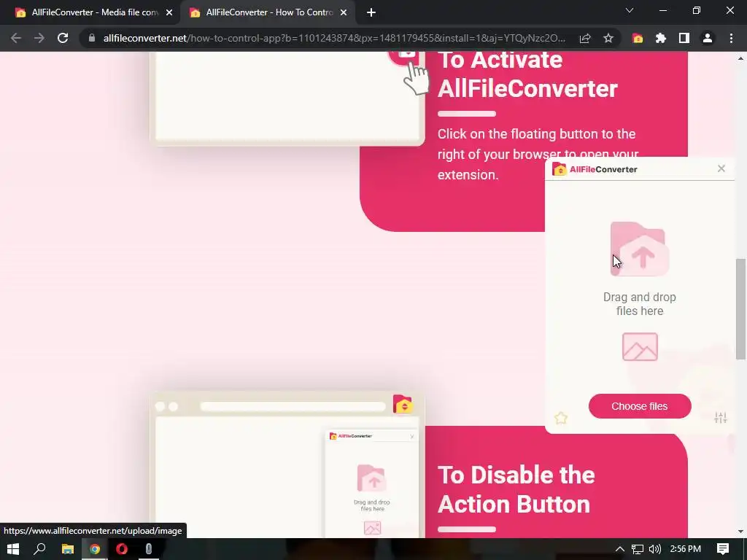The image size is (747, 560).
Task: Open the Windows Start menu
Action: [x=13, y=549]
